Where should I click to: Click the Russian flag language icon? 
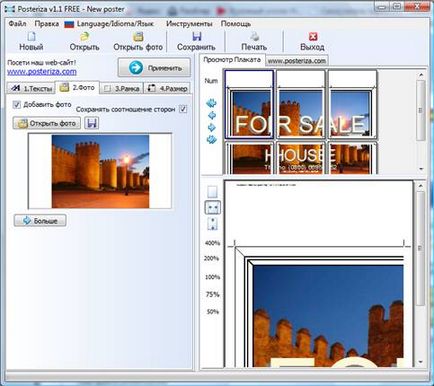[69, 24]
